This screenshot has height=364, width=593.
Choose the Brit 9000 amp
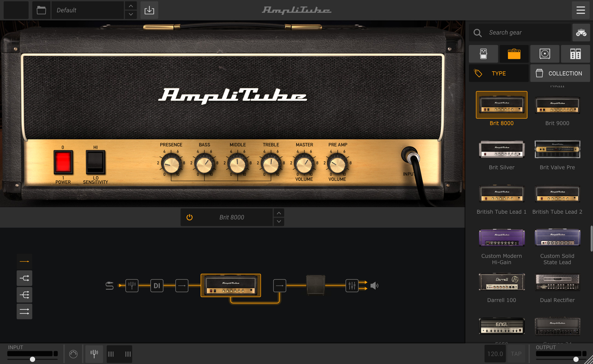pyautogui.click(x=557, y=105)
